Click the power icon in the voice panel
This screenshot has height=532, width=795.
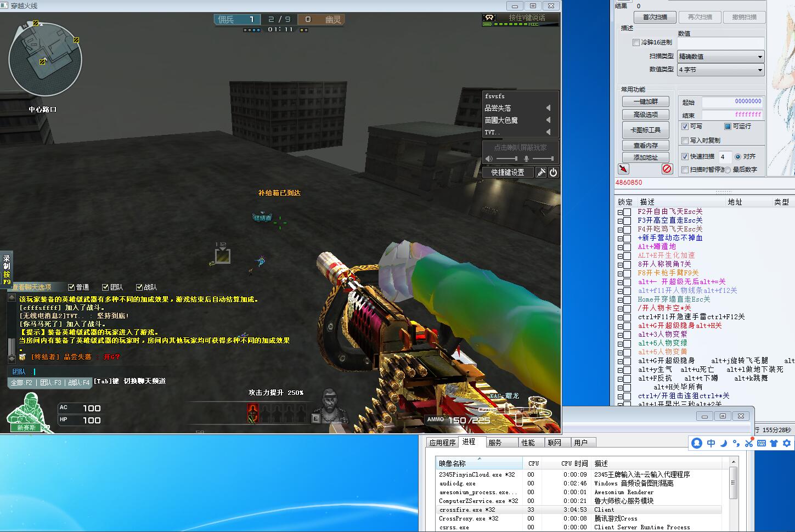click(553, 172)
